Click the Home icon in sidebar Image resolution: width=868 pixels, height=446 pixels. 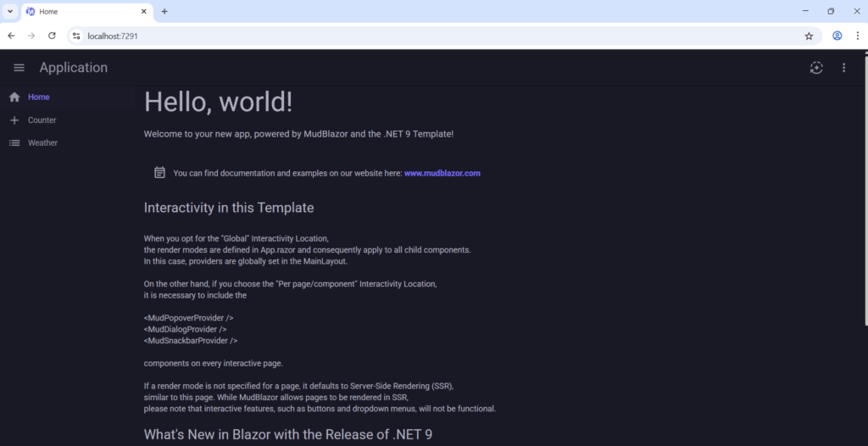(x=15, y=97)
